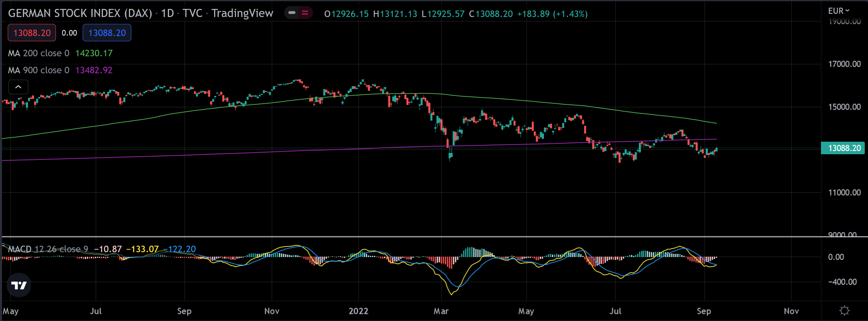
Task: Click the open price O12926.15 value
Action: click(347, 14)
